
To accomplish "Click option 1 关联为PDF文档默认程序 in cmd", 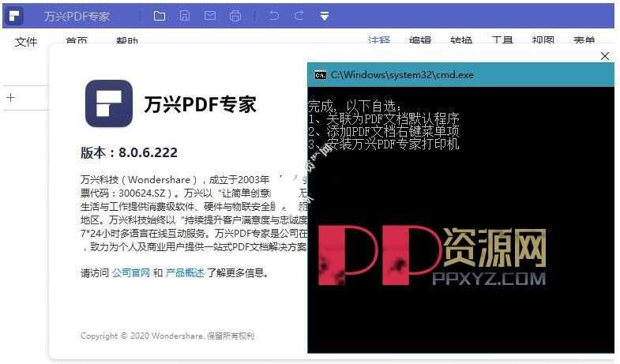I will 384,119.
